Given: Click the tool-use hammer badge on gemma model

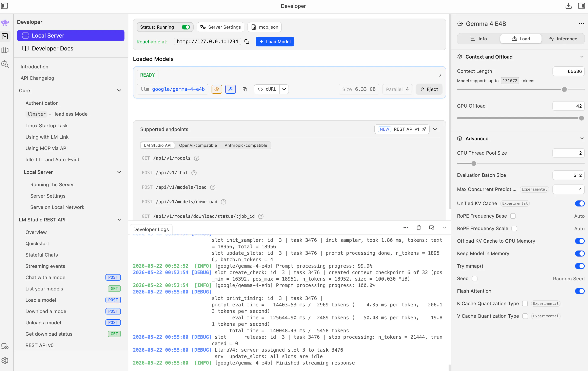Looking at the screenshot, I should [230, 89].
